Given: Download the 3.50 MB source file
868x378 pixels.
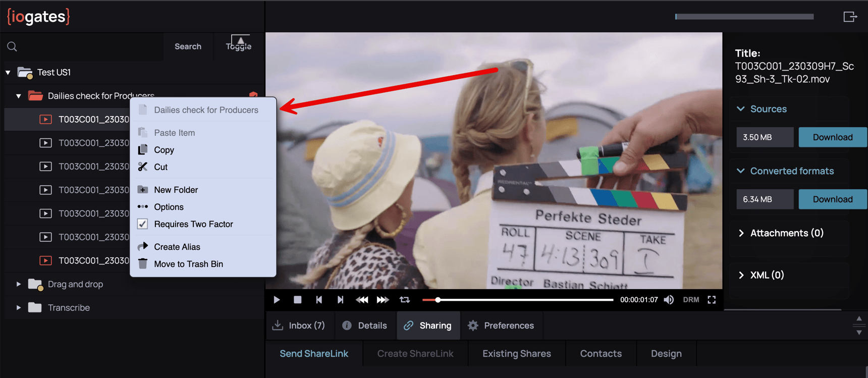Looking at the screenshot, I should 832,137.
